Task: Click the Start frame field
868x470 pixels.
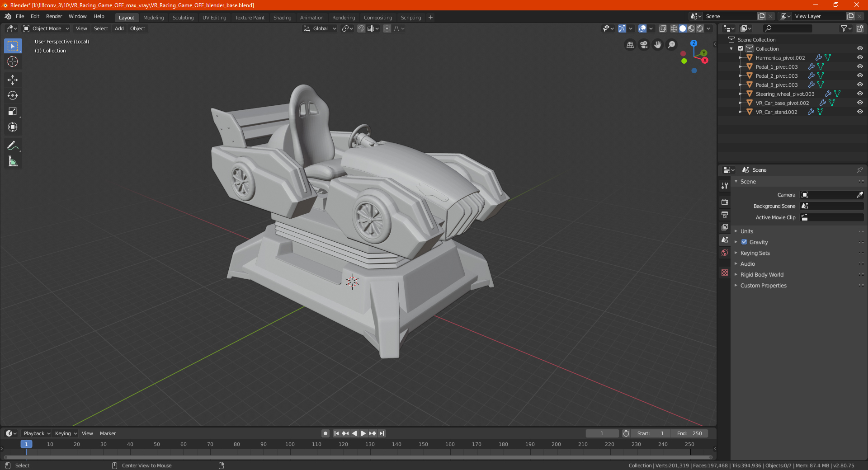Action: [651, 433]
